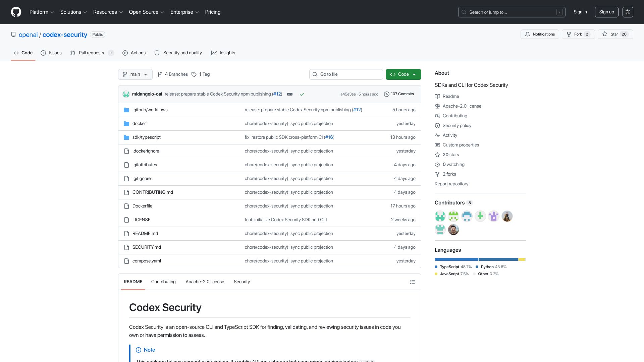Click the first contributor avatar

(x=440, y=216)
